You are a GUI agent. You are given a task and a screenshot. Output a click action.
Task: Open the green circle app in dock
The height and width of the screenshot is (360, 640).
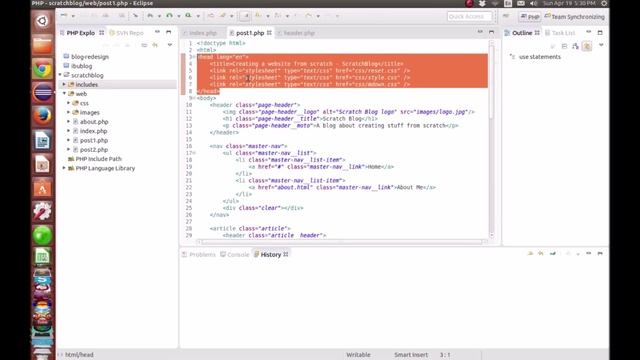42,236
